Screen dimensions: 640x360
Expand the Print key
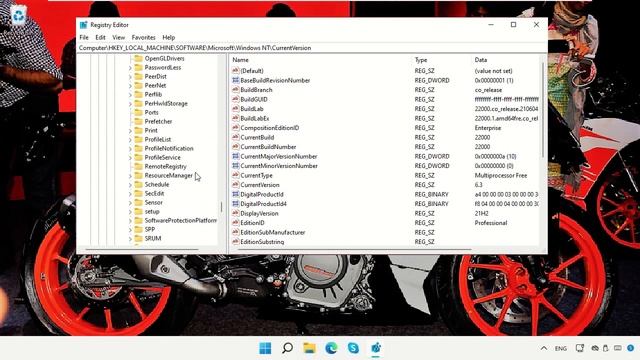130,131
